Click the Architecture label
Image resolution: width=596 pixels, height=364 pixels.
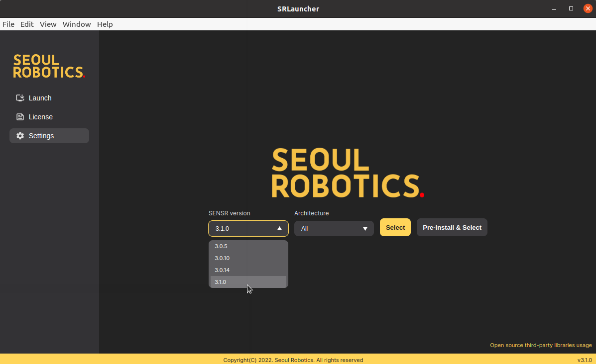pyautogui.click(x=311, y=213)
